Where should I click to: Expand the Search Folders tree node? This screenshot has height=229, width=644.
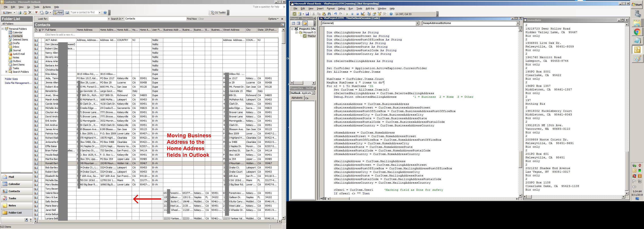[x=6, y=72]
